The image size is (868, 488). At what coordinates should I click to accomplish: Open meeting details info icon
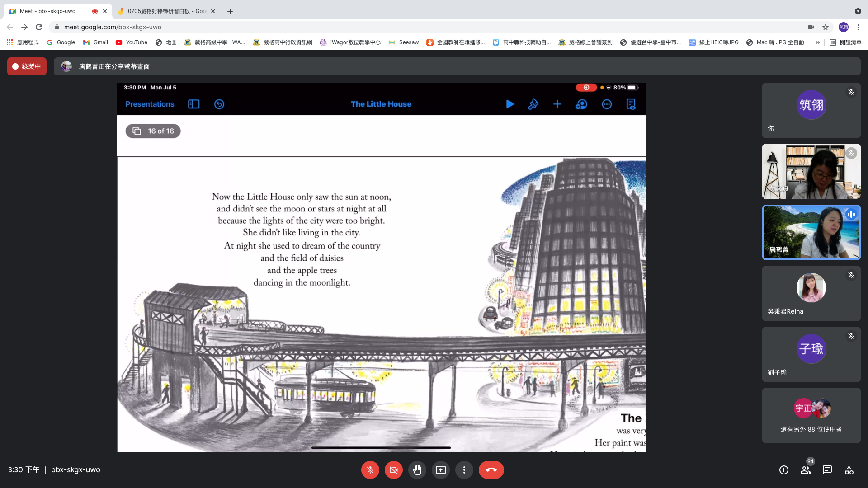tap(784, 470)
